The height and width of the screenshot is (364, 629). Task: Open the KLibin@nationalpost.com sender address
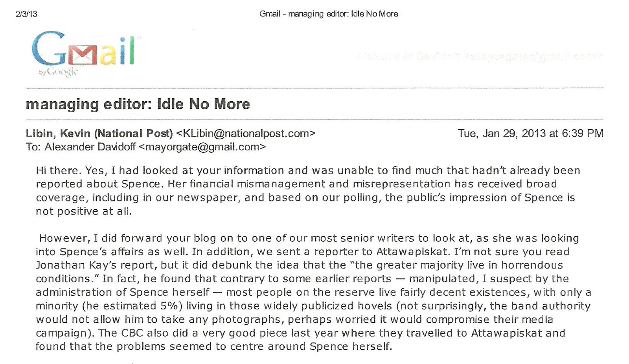[x=246, y=134]
